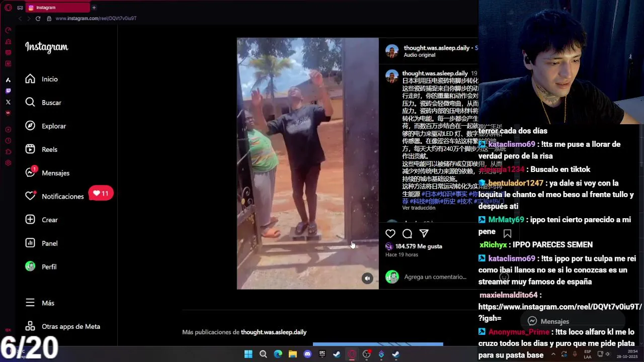Image resolution: width=644 pixels, height=362 pixels.
Task: Open comments via the speech bubble icon
Action: point(407,233)
